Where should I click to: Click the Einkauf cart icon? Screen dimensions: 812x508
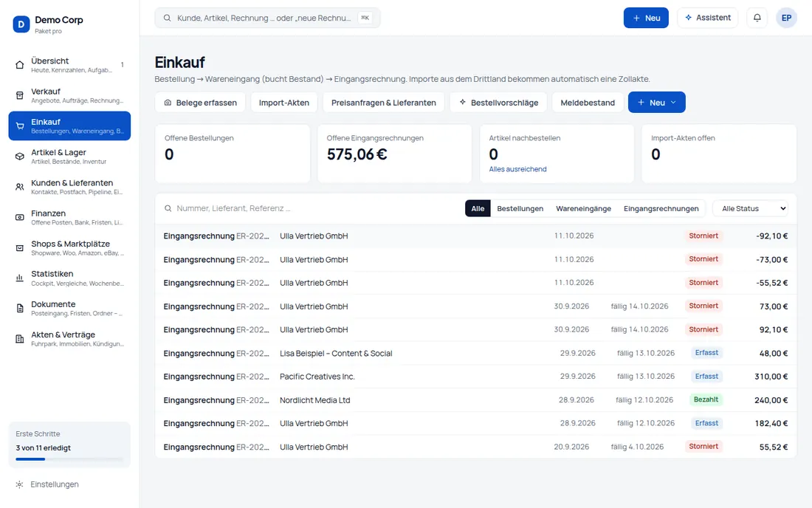pos(20,126)
